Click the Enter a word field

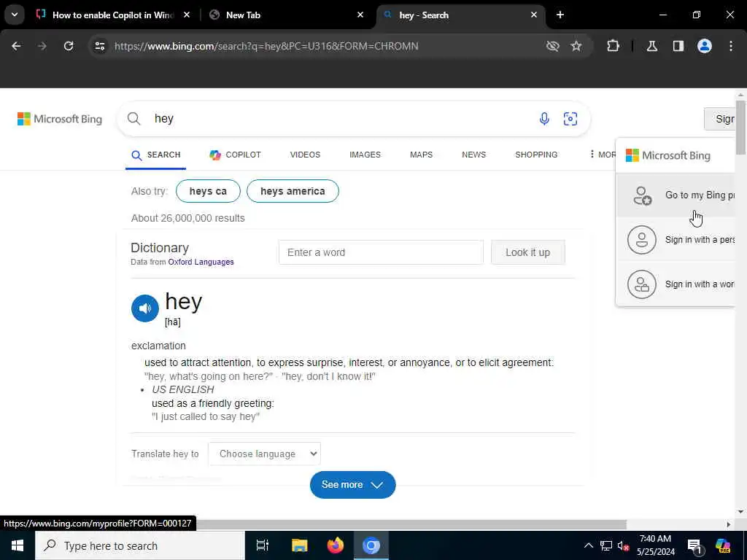(x=381, y=252)
